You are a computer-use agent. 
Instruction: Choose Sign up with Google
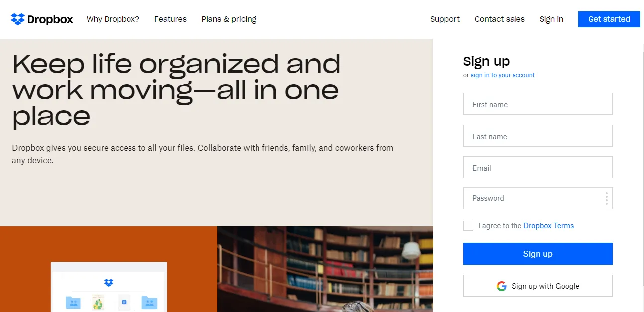tap(538, 286)
